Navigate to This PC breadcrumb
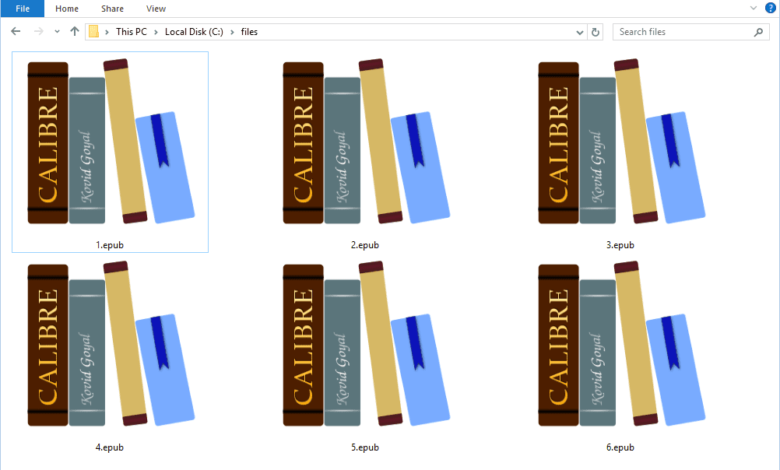780x470 pixels. (131, 31)
